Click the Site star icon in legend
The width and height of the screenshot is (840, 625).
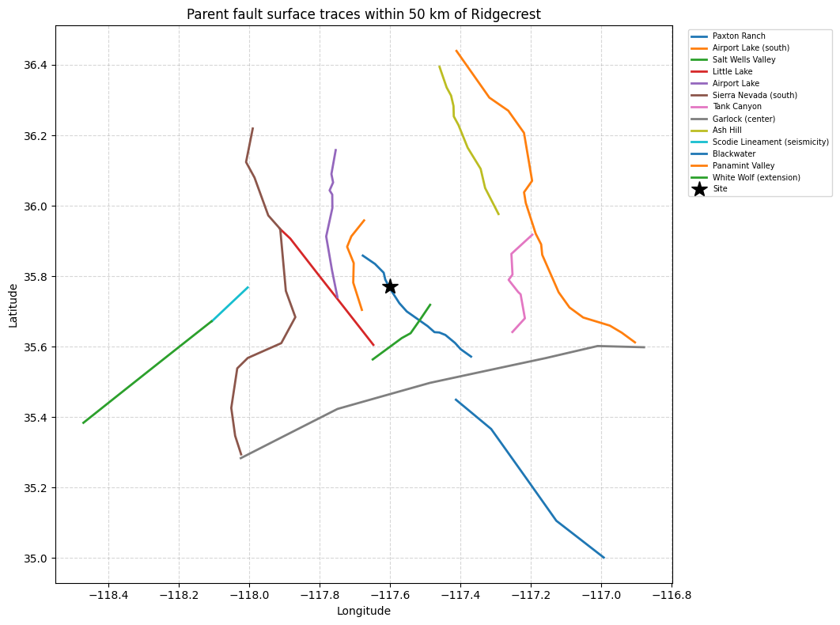(699, 189)
